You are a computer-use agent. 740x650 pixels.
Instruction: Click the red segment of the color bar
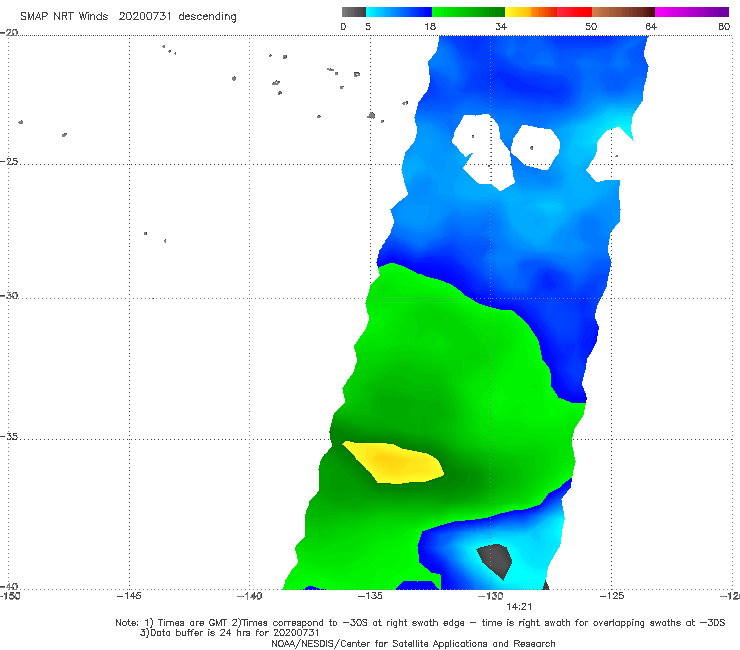(x=574, y=12)
